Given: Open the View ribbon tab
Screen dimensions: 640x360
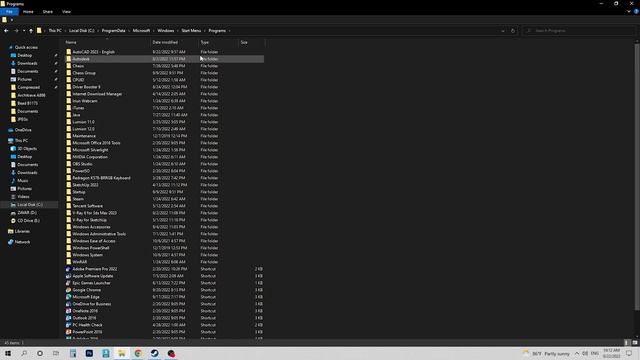Looking at the screenshot, I should click(66, 12).
